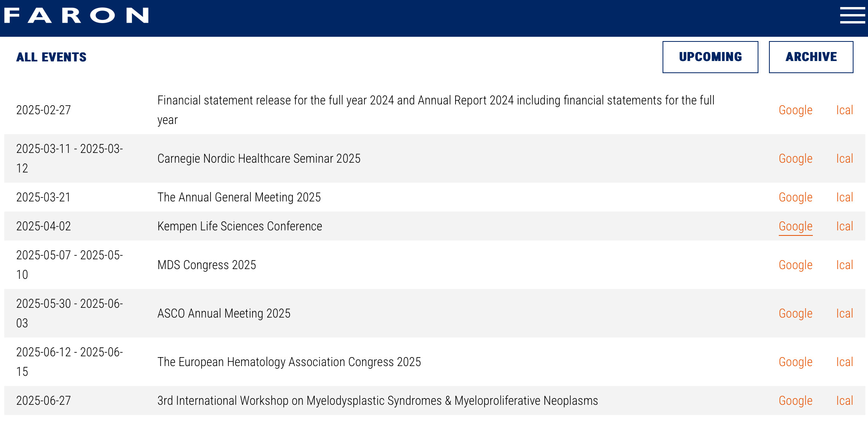Image resolution: width=868 pixels, height=422 pixels.
Task: Add Annual General Meeting 2025 to Google
Action: 796,198
